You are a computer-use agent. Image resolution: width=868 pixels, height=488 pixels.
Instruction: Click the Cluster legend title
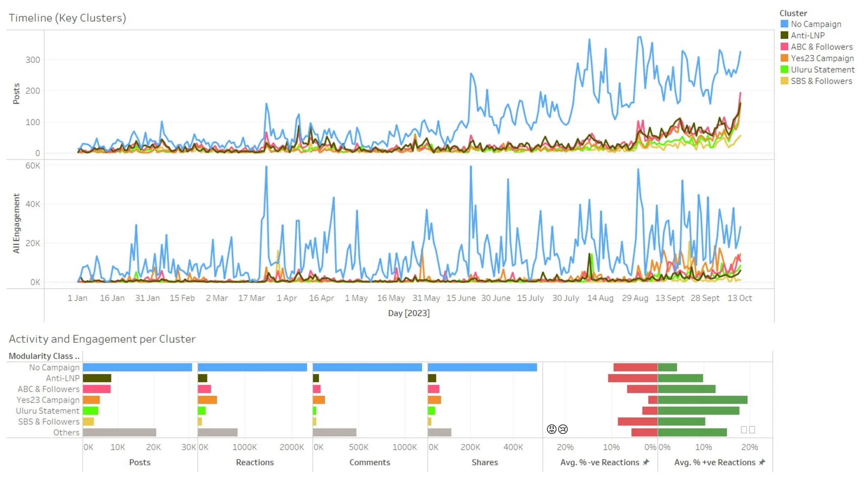tap(793, 13)
